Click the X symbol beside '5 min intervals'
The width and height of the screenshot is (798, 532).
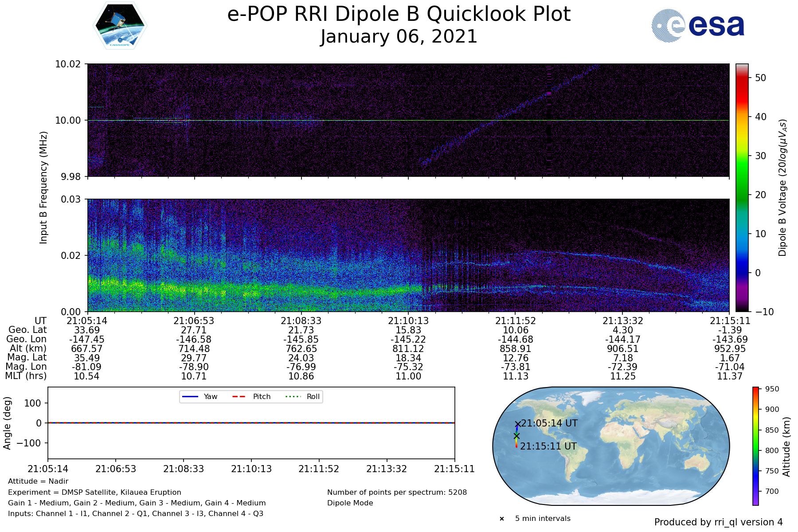click(x=502, y=519)
